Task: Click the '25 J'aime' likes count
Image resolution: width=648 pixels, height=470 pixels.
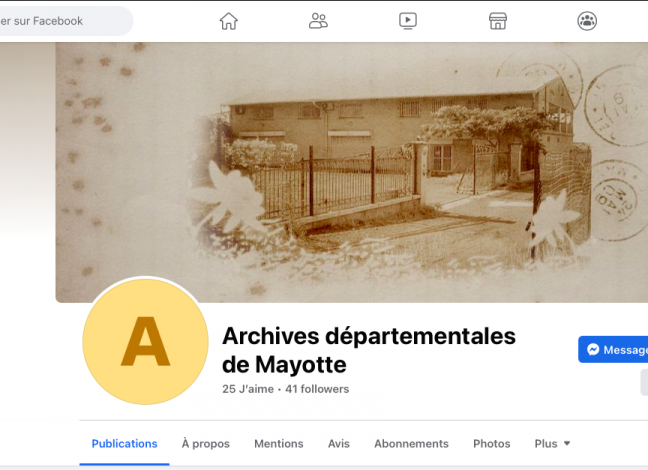Action: pos(248,389)
